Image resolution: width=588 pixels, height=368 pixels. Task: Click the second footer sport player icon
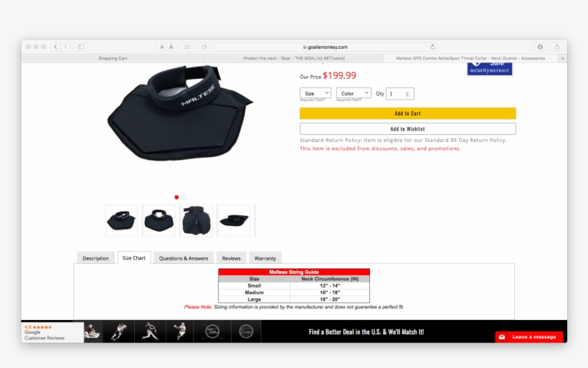click(118, 331)
